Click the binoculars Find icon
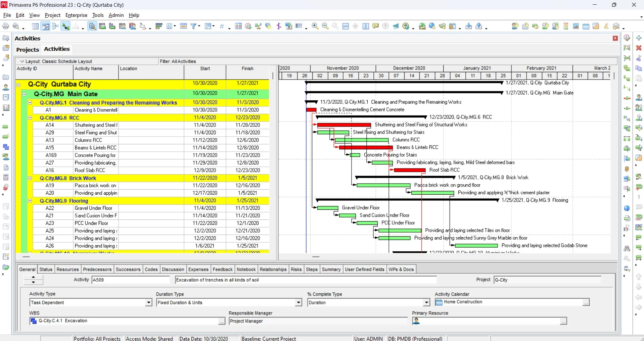 click(627, 248)
